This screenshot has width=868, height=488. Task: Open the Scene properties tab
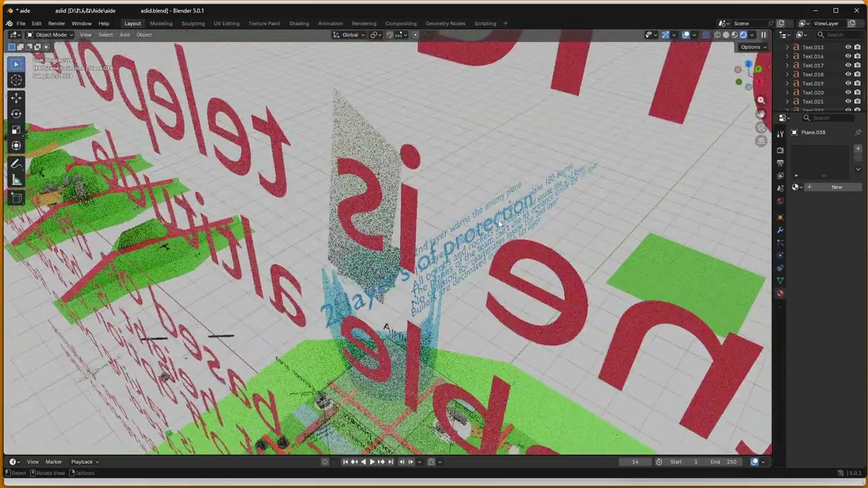tap(781, 188)
